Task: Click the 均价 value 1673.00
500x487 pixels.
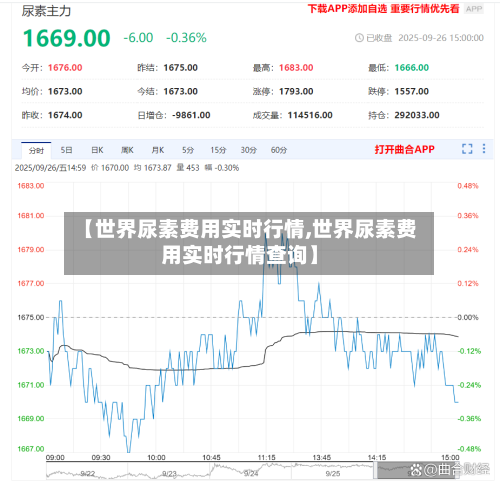Action: tap(65, 91)
